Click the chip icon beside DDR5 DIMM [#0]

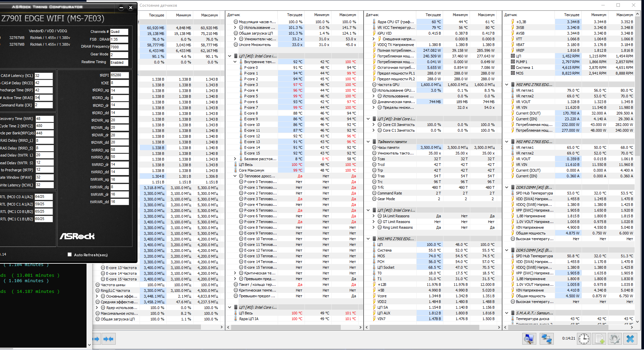click(513, 187)
